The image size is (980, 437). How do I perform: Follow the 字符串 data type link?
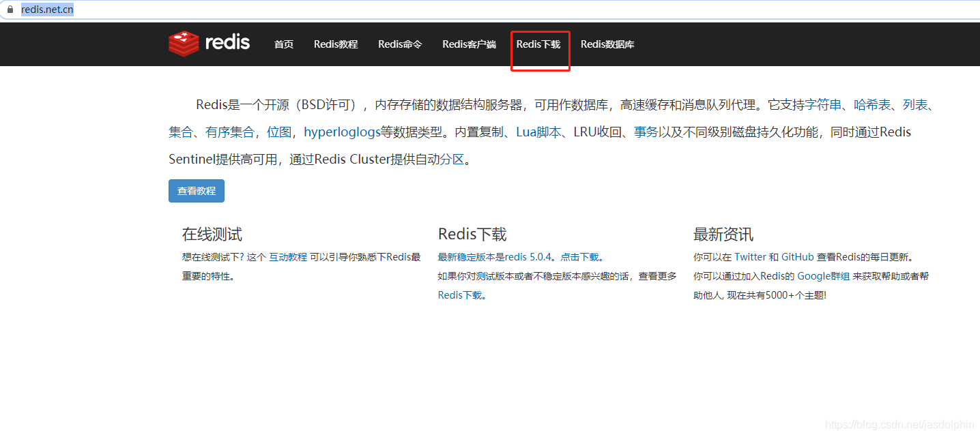point(823,105)
